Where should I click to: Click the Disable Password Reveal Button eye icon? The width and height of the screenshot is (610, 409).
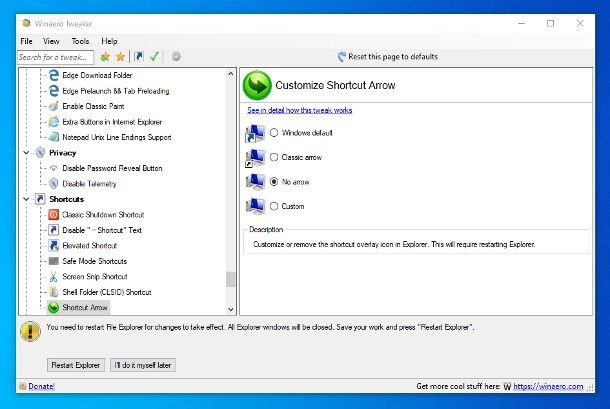(x=54, y=168)
